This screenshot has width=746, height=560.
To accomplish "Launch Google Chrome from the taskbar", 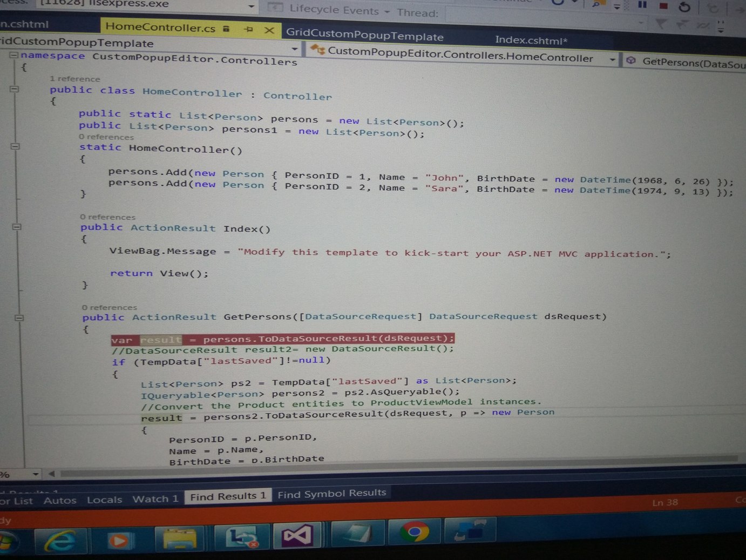I will click(x=415, y=532).
